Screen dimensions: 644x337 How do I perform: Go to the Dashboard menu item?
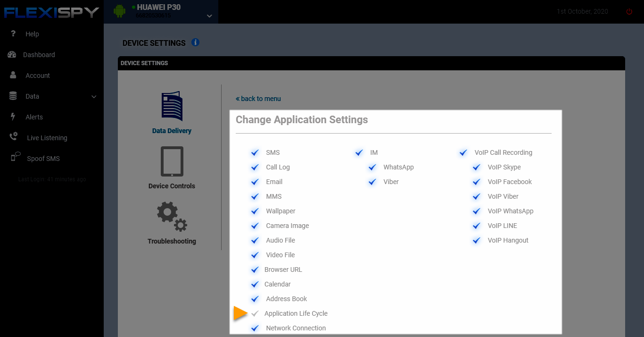click(x=39, y=55)
